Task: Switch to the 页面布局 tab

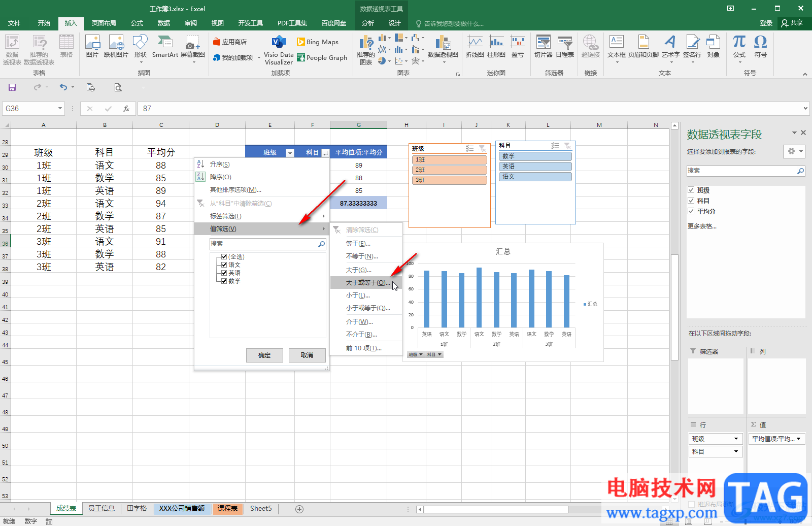Action: click(104, 23)
